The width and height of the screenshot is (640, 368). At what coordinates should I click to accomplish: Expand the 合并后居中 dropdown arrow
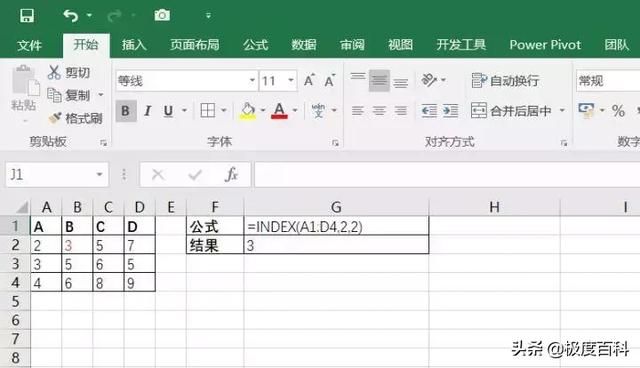click(x=562, y=111)
